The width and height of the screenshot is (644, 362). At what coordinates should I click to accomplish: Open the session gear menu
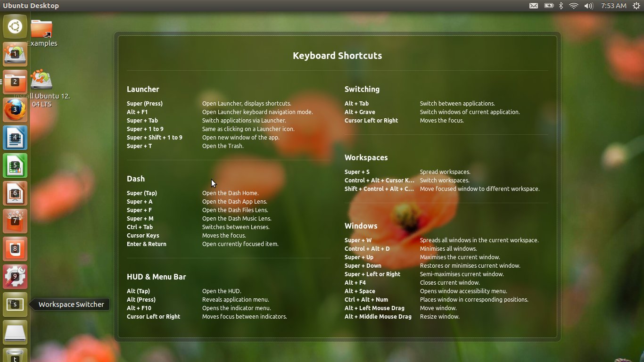coord(636,6)
